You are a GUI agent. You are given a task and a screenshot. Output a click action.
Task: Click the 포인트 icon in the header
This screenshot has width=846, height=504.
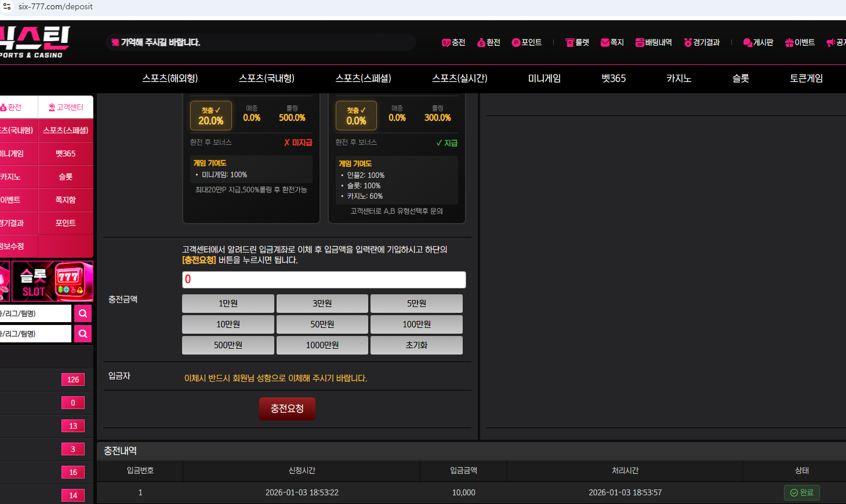pos(527,42)
